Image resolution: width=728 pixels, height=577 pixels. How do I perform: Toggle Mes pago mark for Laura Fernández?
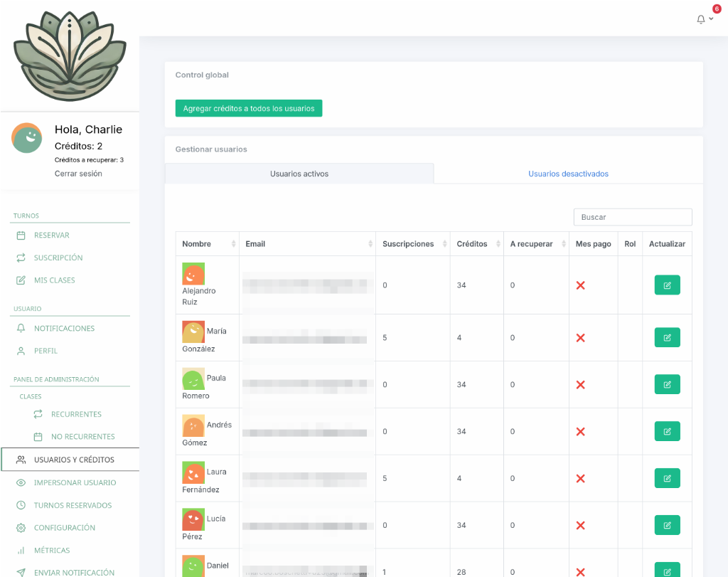point(580,479)
